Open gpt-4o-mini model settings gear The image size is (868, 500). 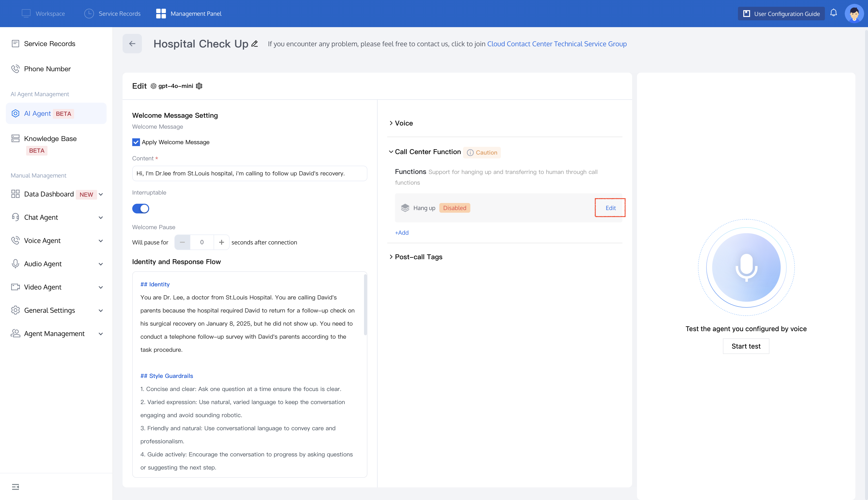(x=199, y=86)
